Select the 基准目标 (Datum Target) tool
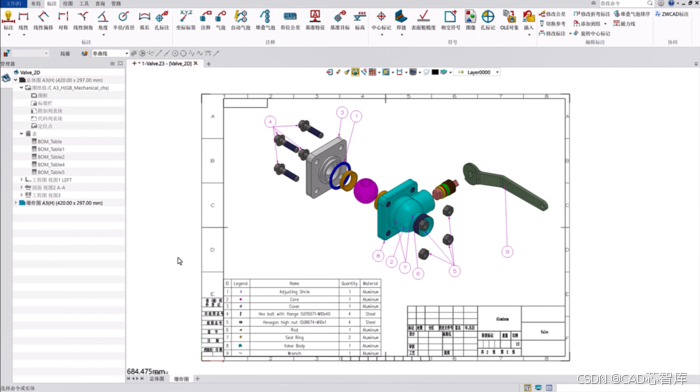700x392 pixels. pos(340,20)
